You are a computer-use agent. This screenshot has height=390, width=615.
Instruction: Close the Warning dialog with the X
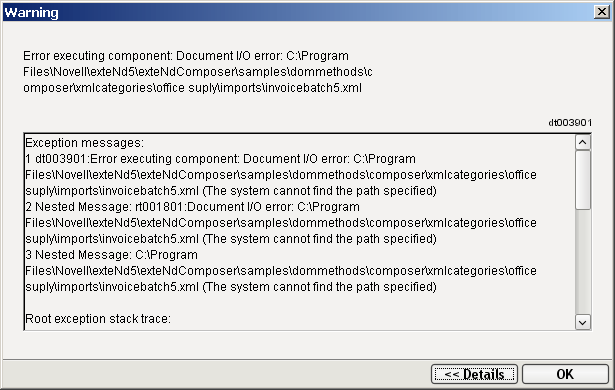tap(602, 12)
